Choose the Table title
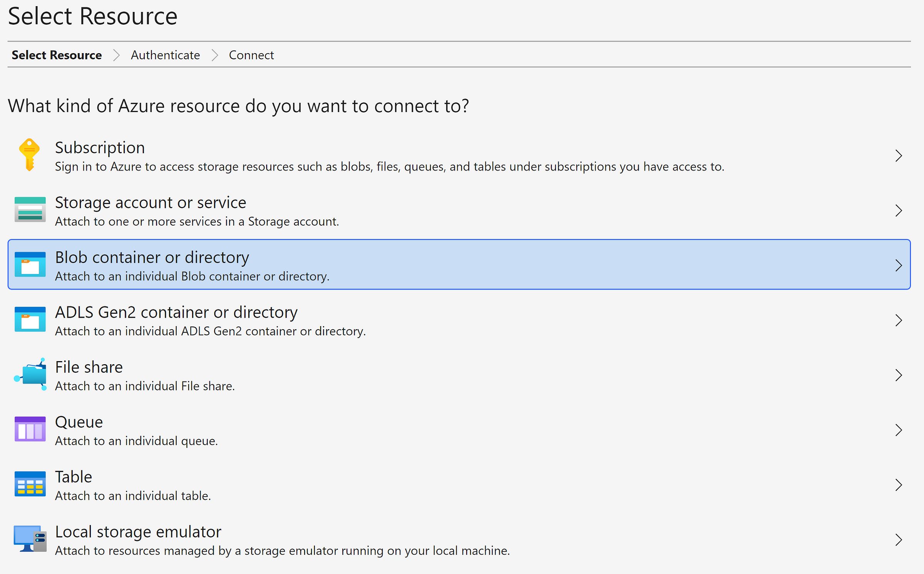Viewport: 924px width, 574px height. click(74, 477)
